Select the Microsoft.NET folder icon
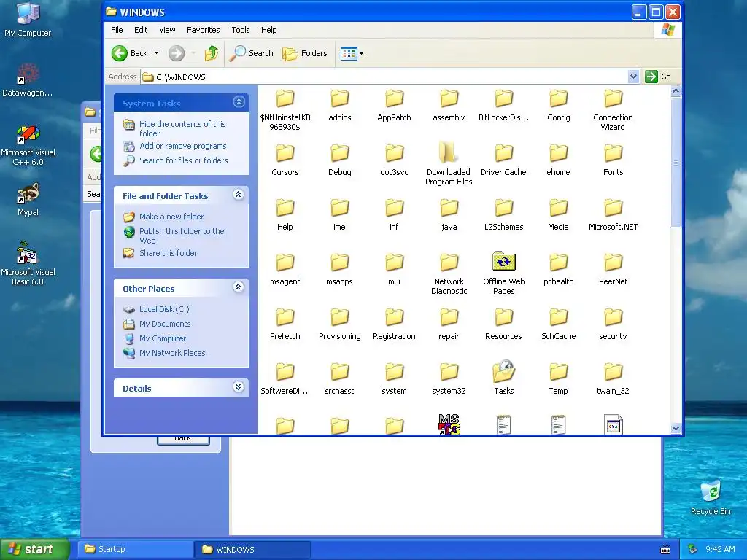This screenshot has width=747, height=560. (613, 208)
